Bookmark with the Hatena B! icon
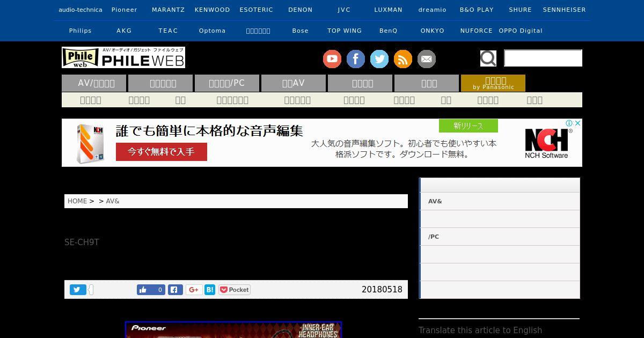This screenshot has width=644, height=338. [x=210, y=290]
